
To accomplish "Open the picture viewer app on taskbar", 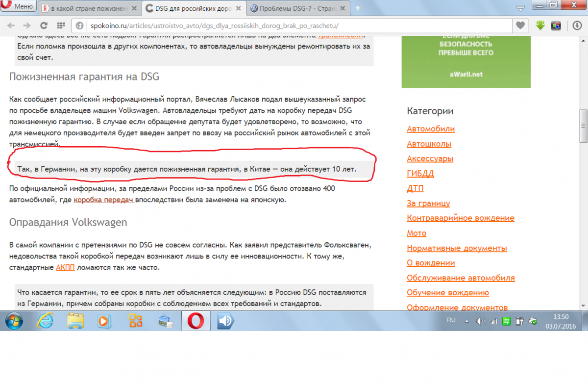I will coord(166,321).
